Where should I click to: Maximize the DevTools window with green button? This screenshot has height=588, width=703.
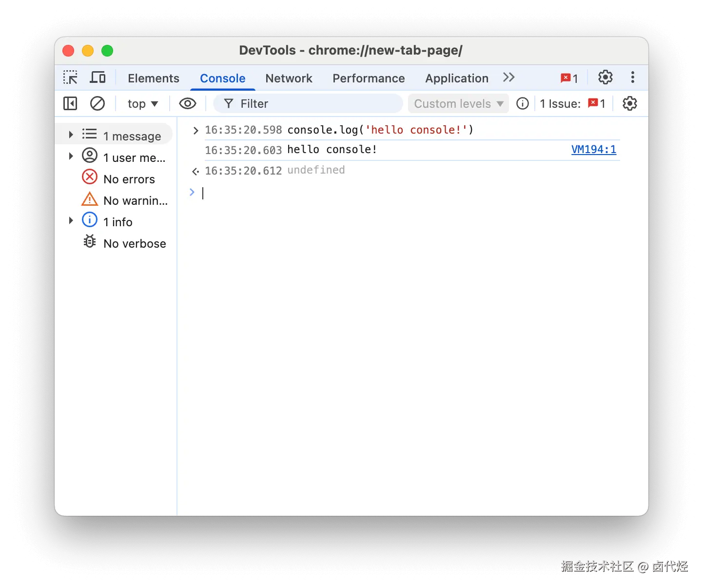click(107, 51)
